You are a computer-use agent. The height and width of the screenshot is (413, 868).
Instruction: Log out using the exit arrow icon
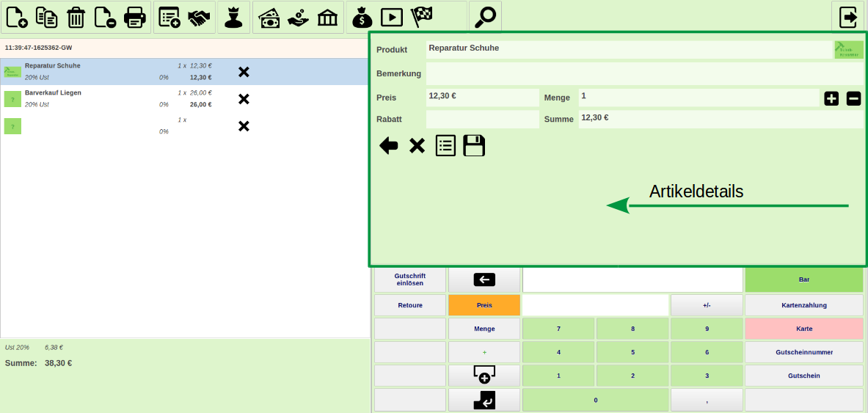(849, 17)
